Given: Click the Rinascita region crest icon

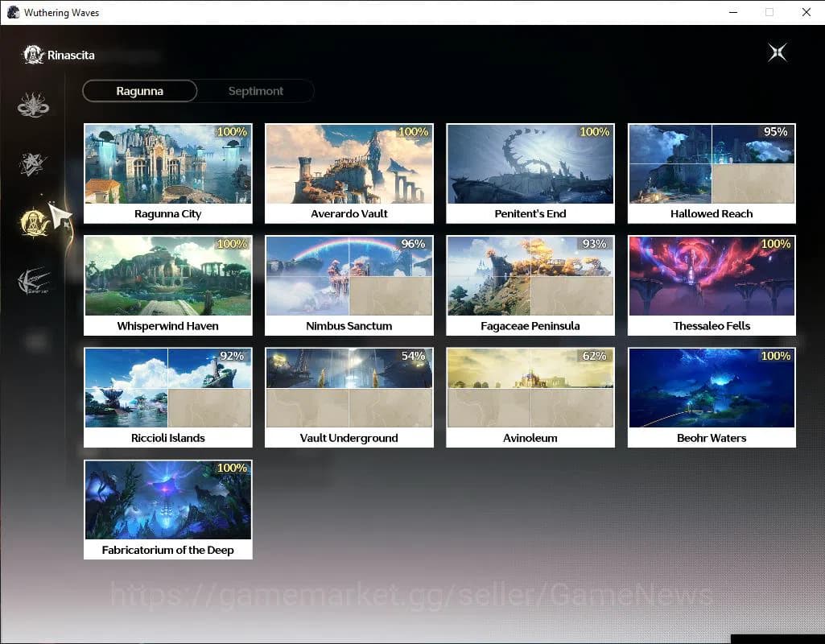Looking at the screenshot, I should point(33,55).
